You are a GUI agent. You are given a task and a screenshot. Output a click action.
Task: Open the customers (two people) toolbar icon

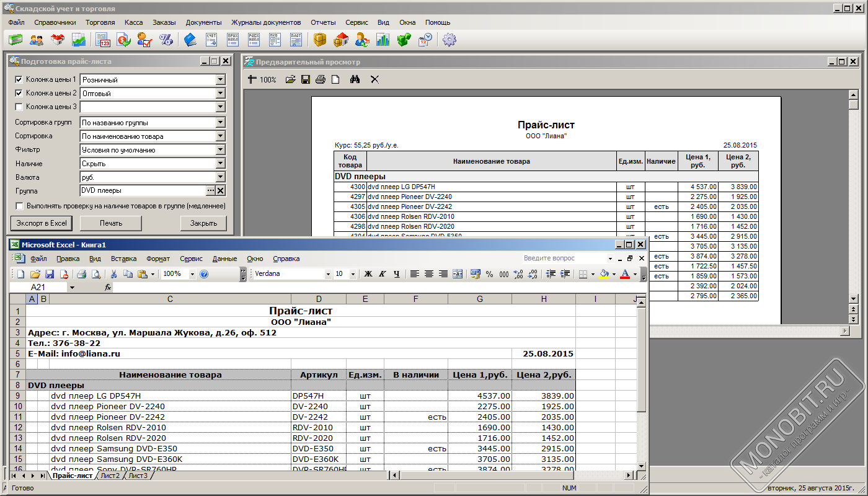tap(37, 40)
